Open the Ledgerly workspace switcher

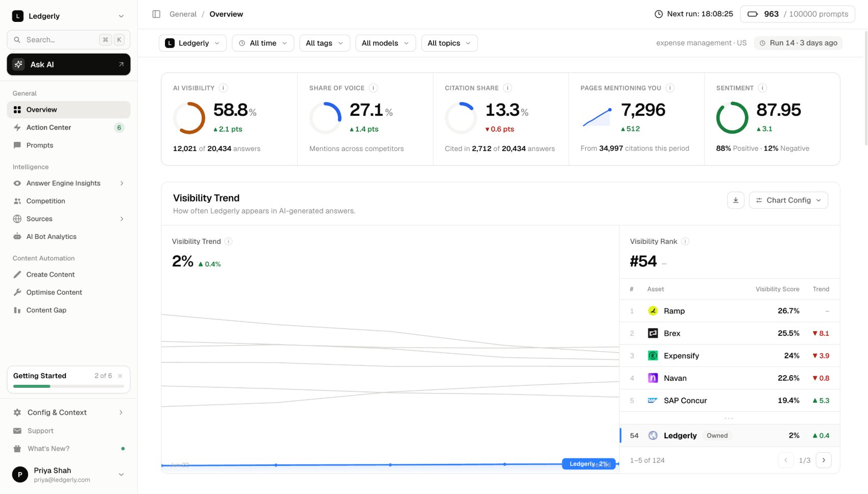[x=68, y=16]
